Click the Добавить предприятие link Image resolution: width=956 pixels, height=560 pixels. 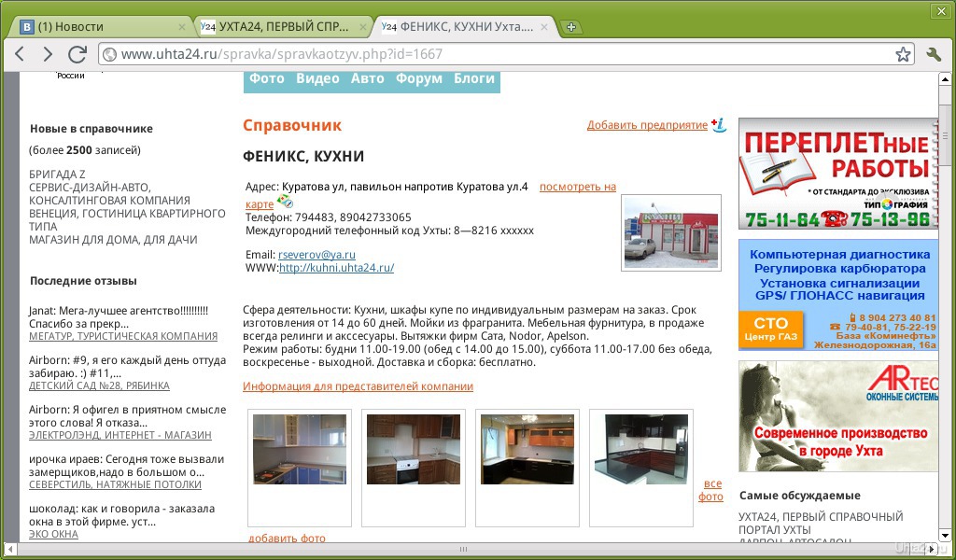(x=647, y=125)
